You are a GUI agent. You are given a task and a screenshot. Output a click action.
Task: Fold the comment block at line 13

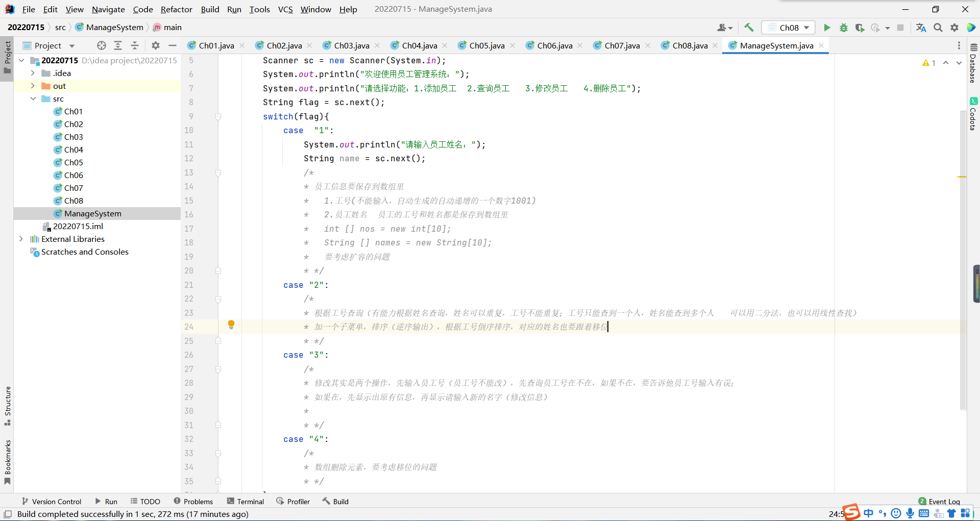tap(218, 173)
